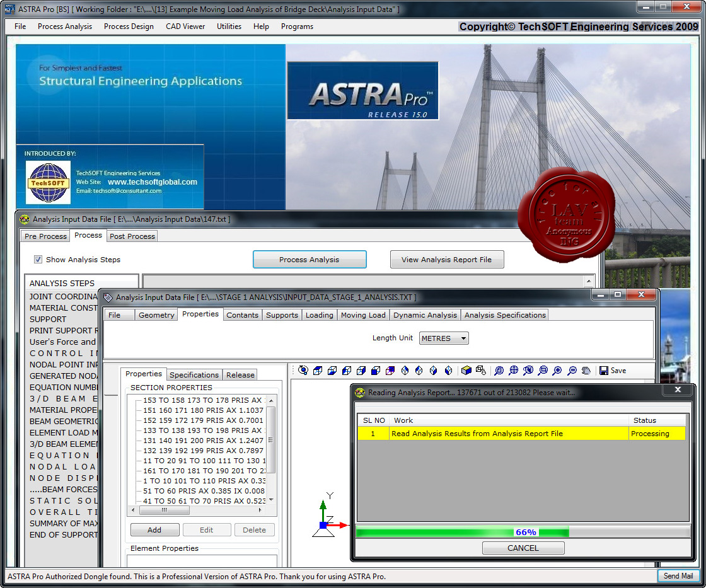The image size is (706, 588).
Task: Open the Process Analysis menu
Action: pos(65,26)
